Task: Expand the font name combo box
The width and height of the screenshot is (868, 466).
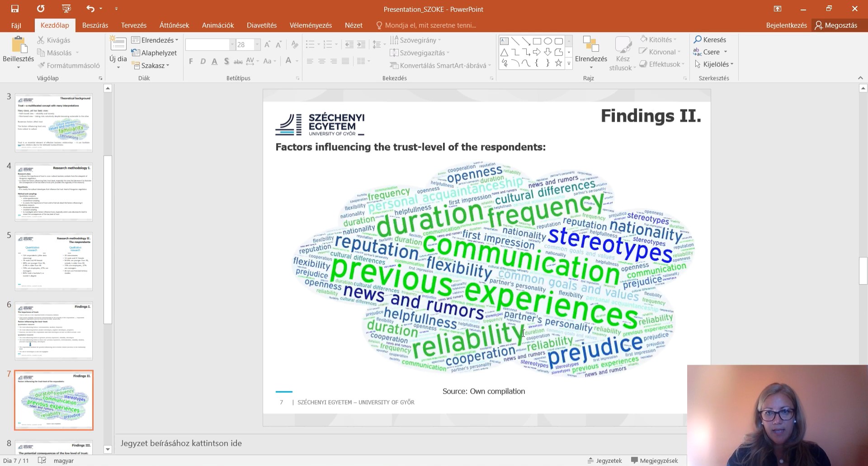Action: coord(232,44)
